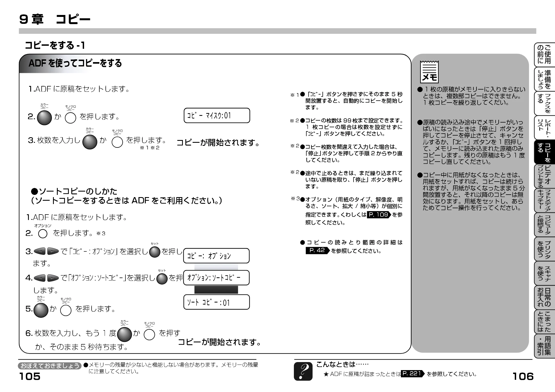This screenshot has height=392, width=555.
Task: Click the right arrow key in sort step 3
Action: pyautogui.click(x=53, y=251)
